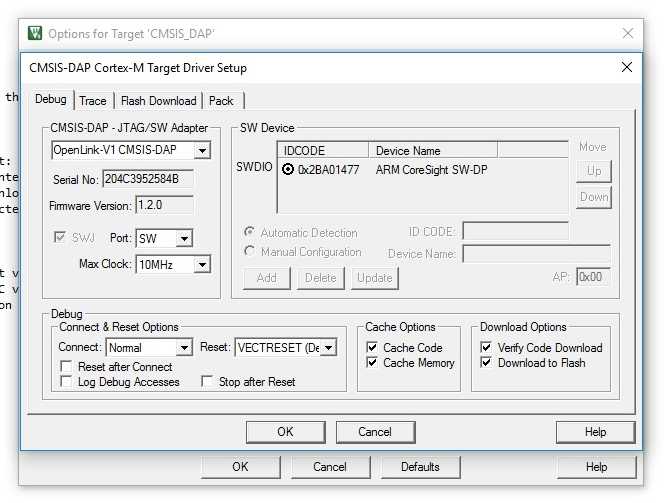Click the Keil uVision icon in Options title bar
Screen dimensions: 669x503
point(35,33)
